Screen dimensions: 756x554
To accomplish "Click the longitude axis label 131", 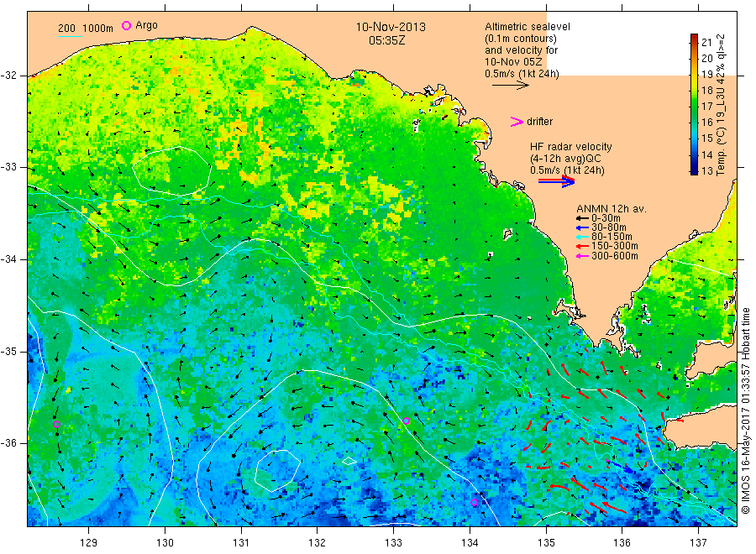I will pos(241,542).
